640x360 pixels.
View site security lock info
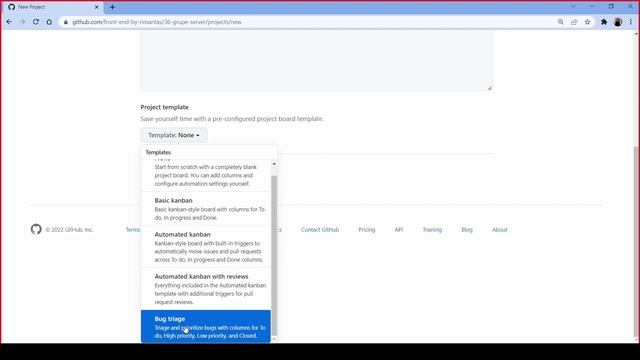pos(66,22)
